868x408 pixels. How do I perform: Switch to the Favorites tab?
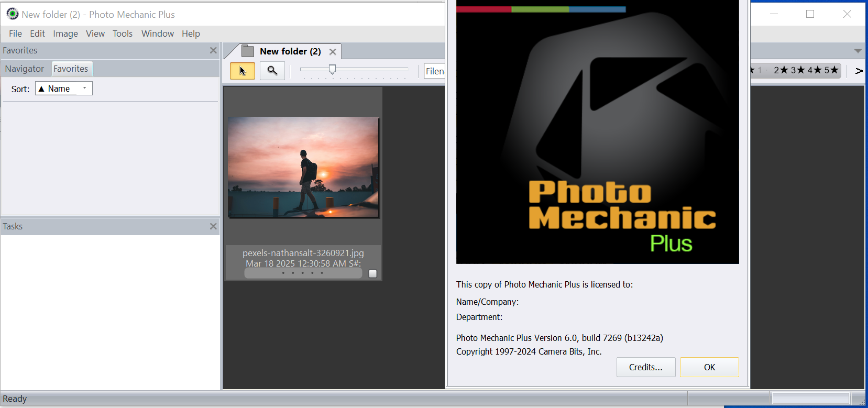tap(71, 69)
